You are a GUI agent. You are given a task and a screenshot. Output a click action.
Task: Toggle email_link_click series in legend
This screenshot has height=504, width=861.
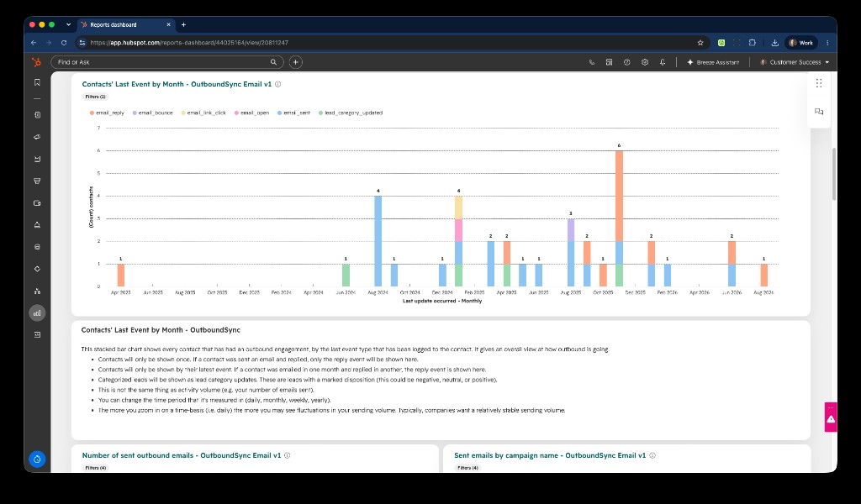pyautogui.click(x=203, y=113)
